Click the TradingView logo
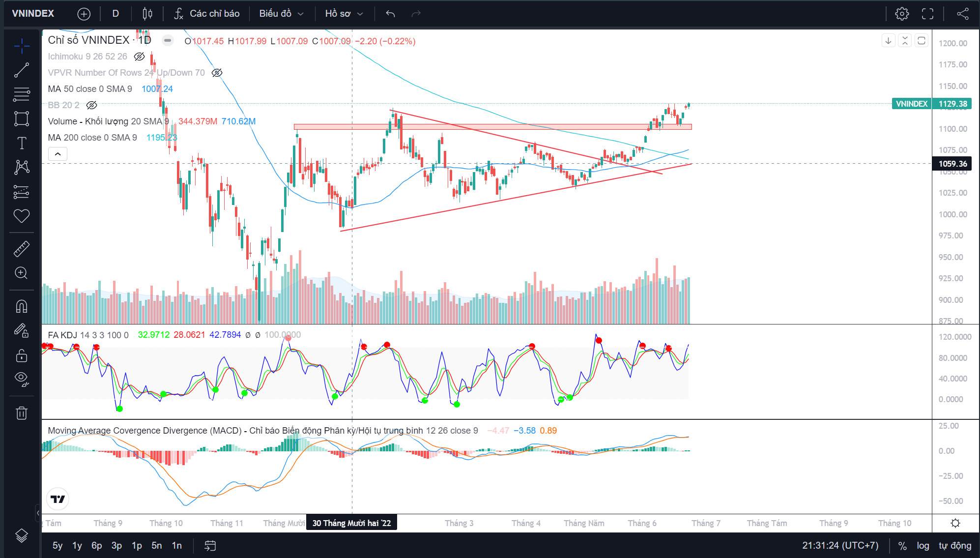Viewport: 980px width, 558px height. pyautogui.click(x=58, y=499)
